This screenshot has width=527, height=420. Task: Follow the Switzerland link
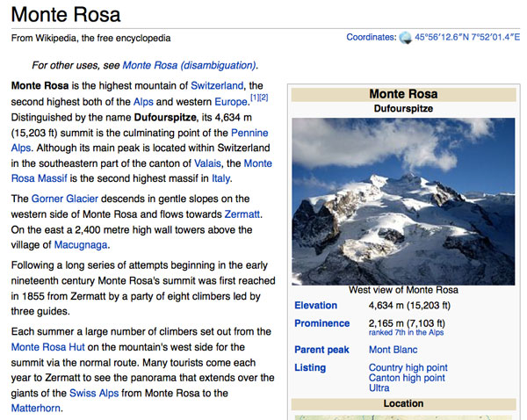tap(217, 86)
